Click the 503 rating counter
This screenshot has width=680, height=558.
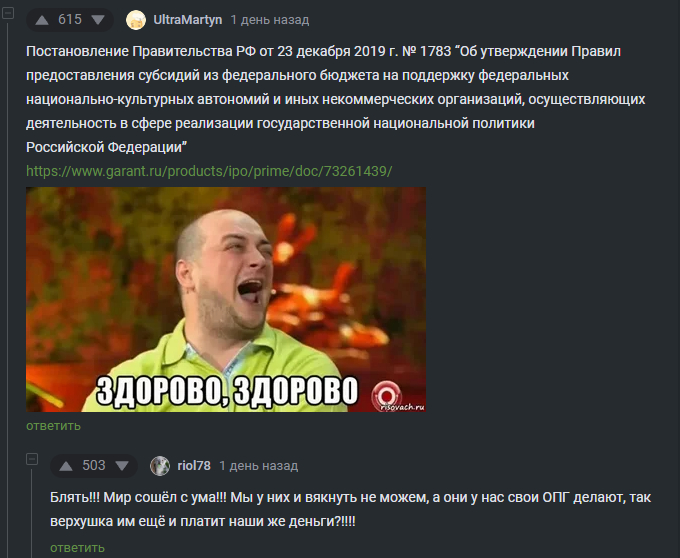click(94, 466)
